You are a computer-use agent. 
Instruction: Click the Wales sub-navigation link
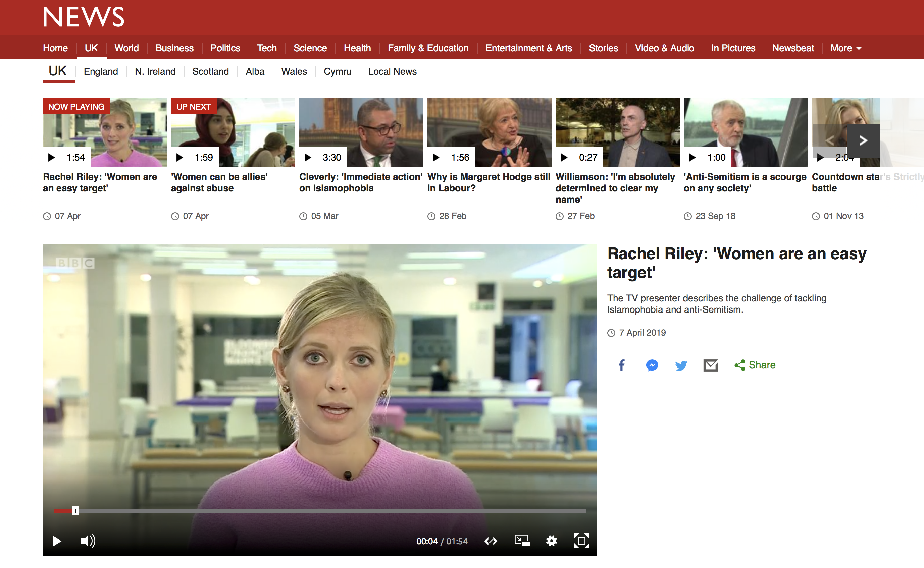[x=294, y=71]
